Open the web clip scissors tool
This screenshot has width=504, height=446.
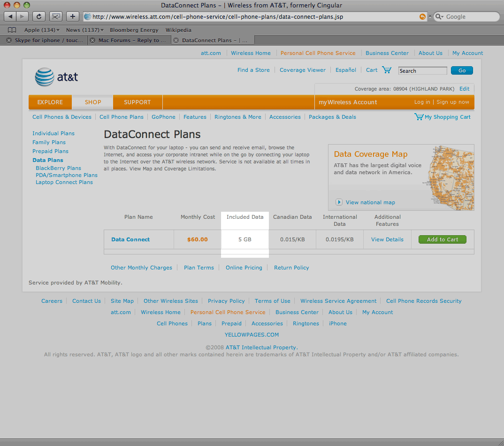(56, 16)
